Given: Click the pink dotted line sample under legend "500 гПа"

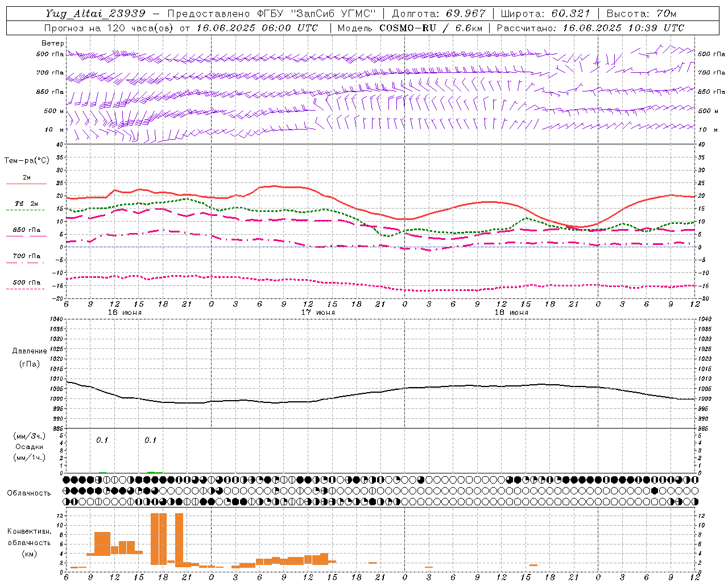Looking at the screenshot, I should coord(25,289).
